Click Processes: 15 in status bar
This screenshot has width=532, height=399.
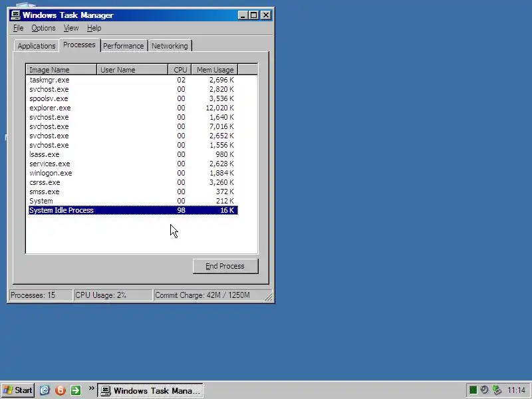40,295
